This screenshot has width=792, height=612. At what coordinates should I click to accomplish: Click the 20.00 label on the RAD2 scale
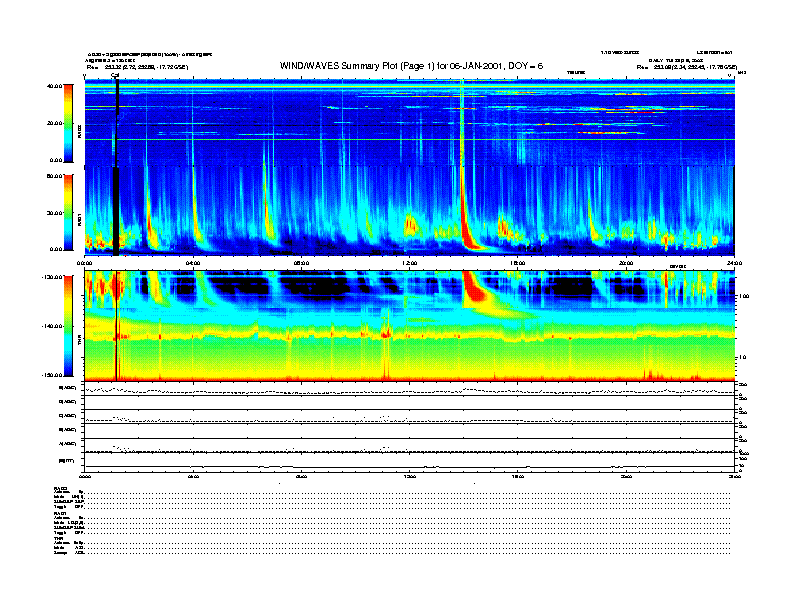click(54, 123)
